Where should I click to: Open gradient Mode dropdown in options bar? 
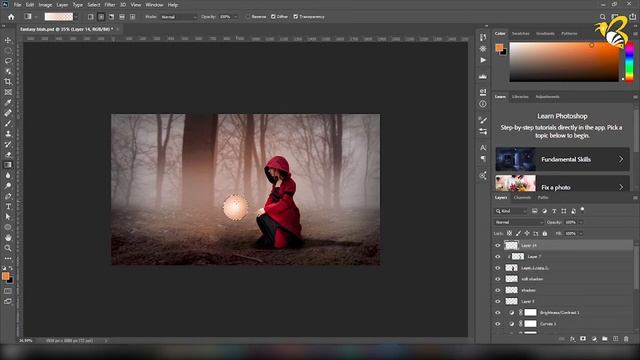(178, 17)
